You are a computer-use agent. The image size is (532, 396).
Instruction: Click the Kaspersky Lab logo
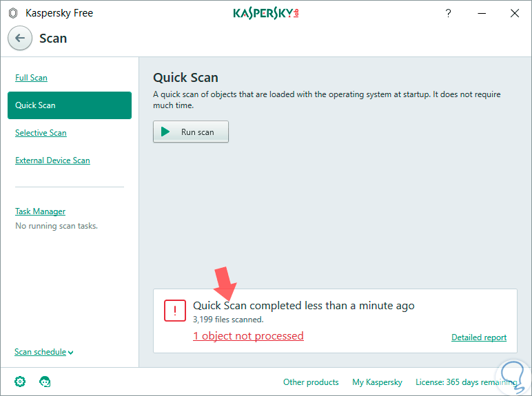[266, 13]
